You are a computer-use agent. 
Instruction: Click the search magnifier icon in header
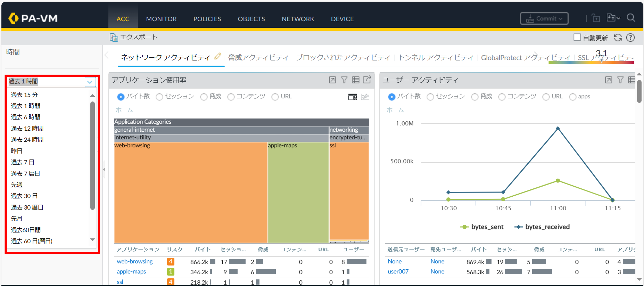click(x=631, y=18)
